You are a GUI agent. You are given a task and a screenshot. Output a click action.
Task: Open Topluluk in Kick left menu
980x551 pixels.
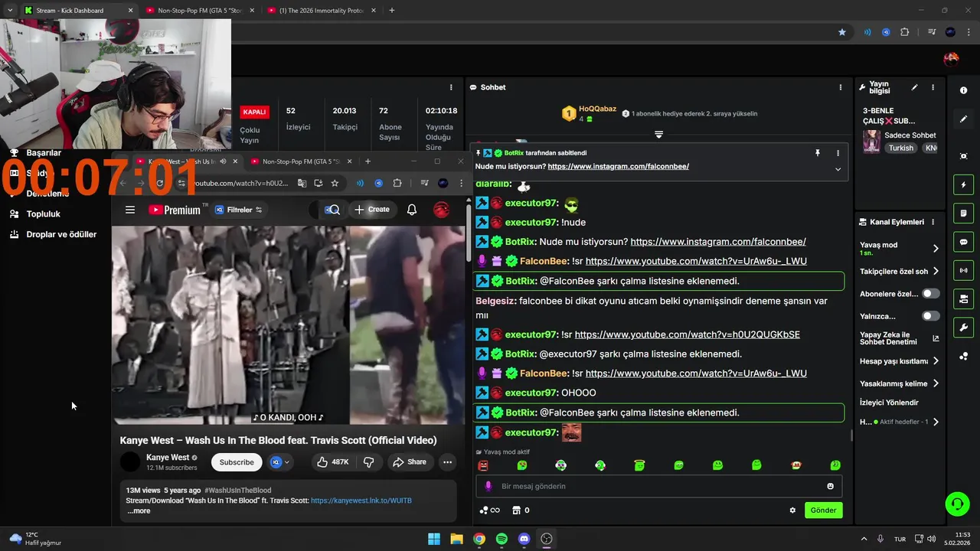click(44, 214)
